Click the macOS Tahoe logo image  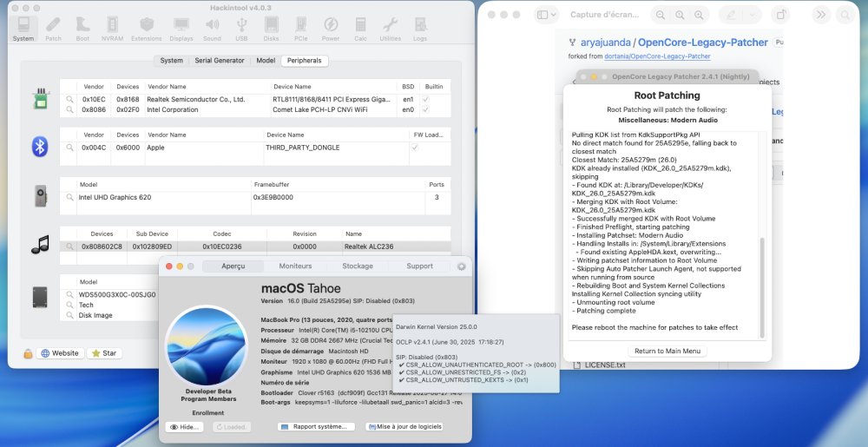(x=207, y=345)
